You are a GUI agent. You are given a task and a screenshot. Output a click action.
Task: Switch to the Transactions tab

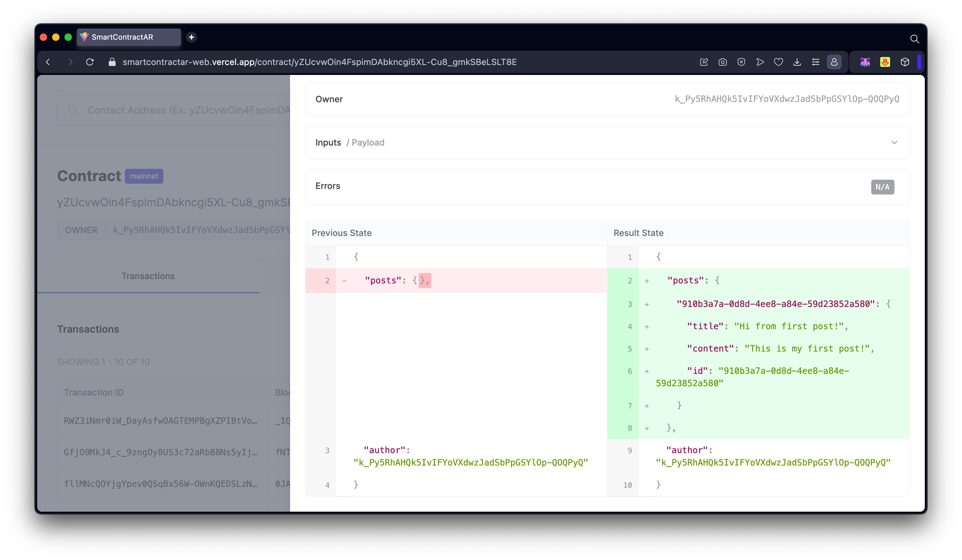point(148,276)
